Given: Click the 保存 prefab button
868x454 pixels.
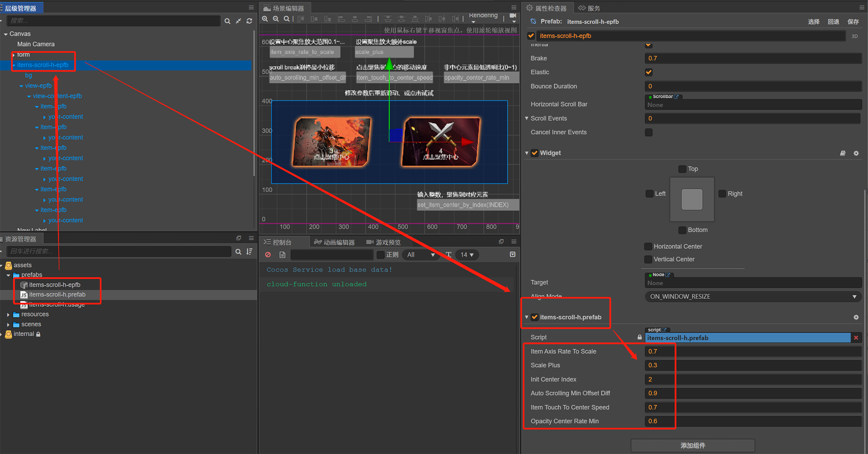Looking at the screenshot, I should (853, 22).
